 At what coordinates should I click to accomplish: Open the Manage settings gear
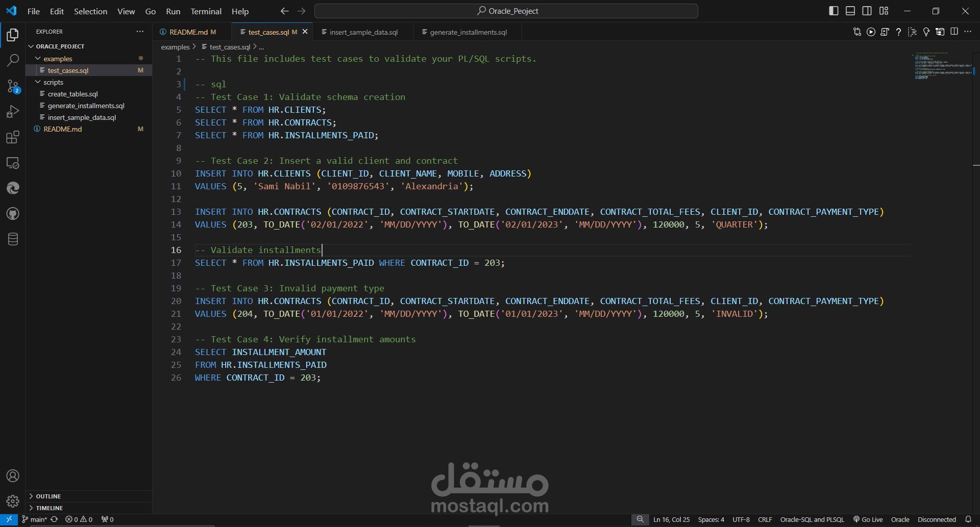pyautogui.click(x=13, y=501)
